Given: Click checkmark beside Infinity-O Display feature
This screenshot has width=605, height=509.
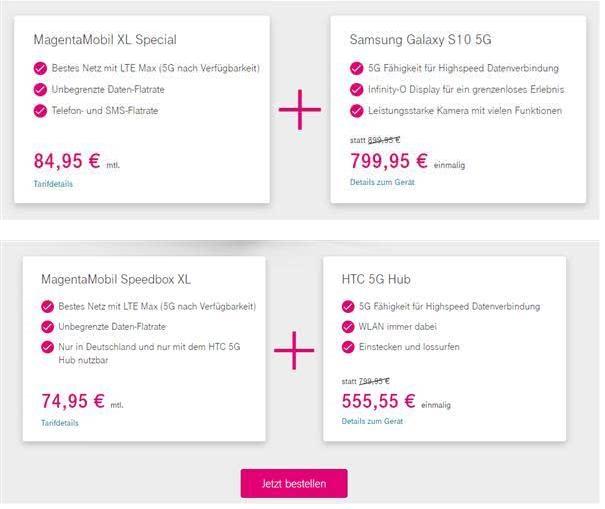Looking at the screenshot, I should point(358,89).
